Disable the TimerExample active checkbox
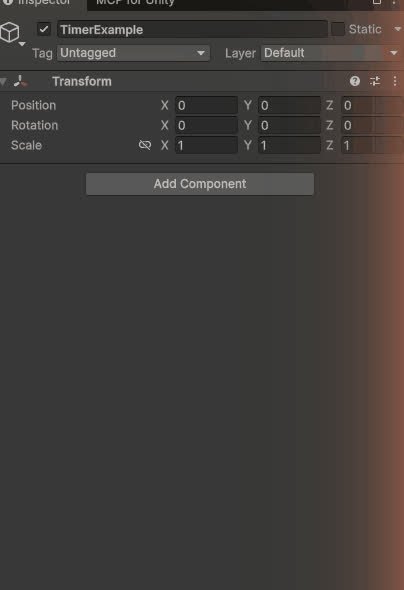The width and height of the screenshot is (404, 590). pos(44,29)
